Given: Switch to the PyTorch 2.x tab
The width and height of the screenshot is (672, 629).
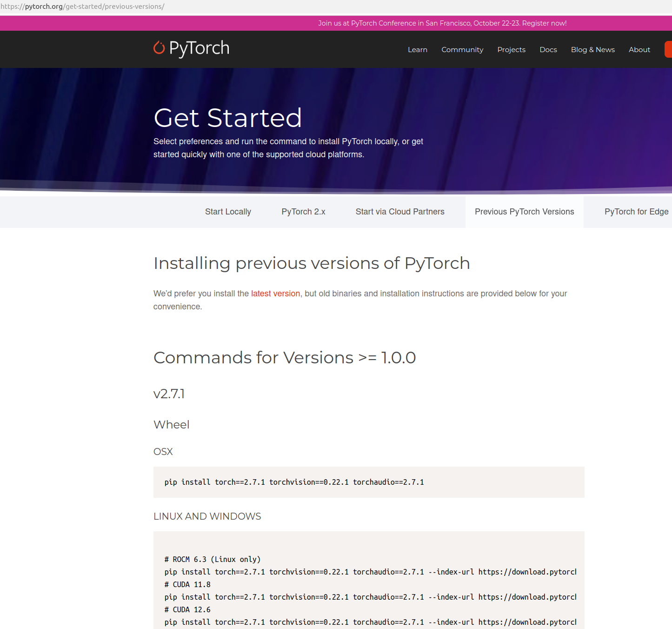Looking at the screenshot, I should (303, 212).
